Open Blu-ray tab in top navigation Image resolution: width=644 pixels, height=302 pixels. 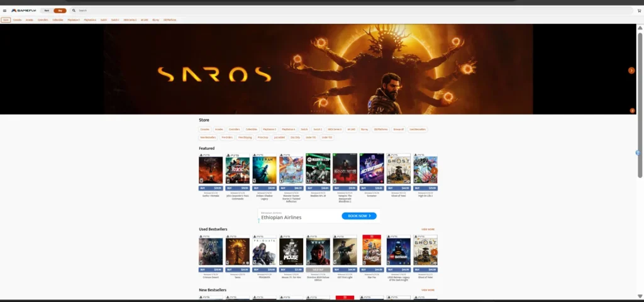(156, 20)
